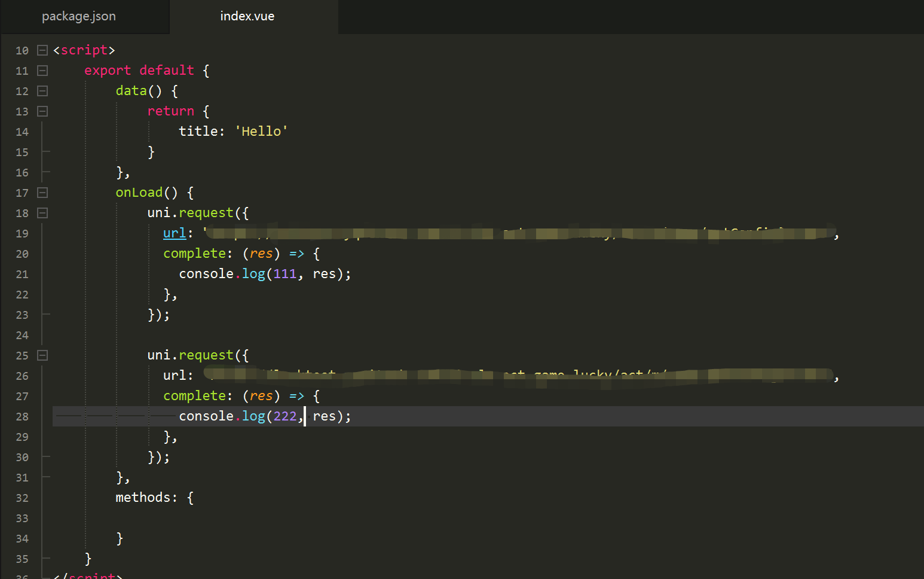The image size is (924, 579).
Task: Collapse return block fold on line 13
Action: click(42, 111)
